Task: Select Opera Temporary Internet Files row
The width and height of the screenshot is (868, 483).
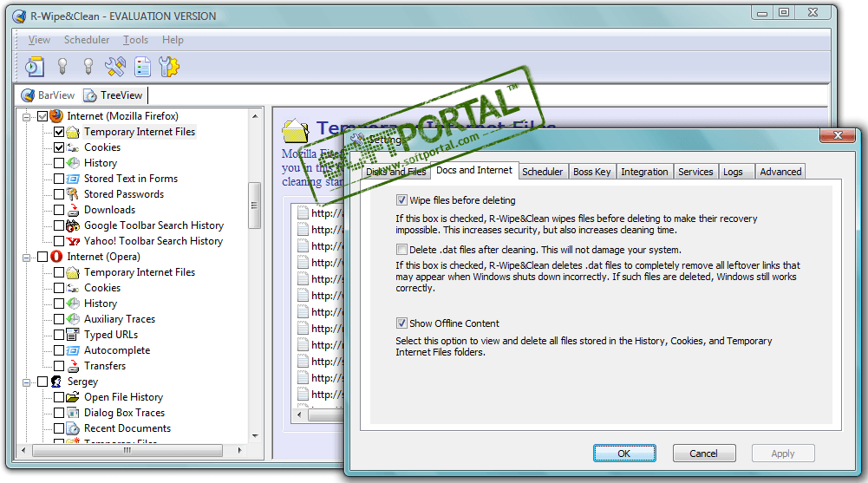Action: click(x=139, y=272)
